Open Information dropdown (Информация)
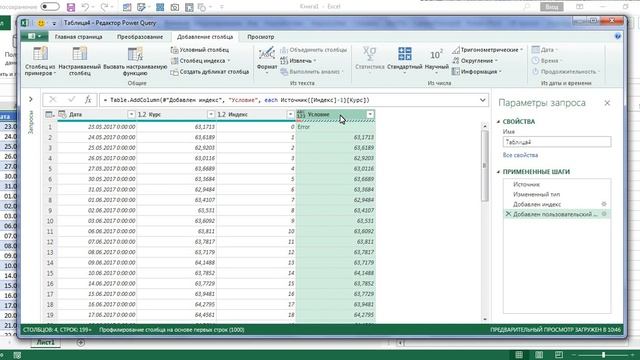 (477, 72)
